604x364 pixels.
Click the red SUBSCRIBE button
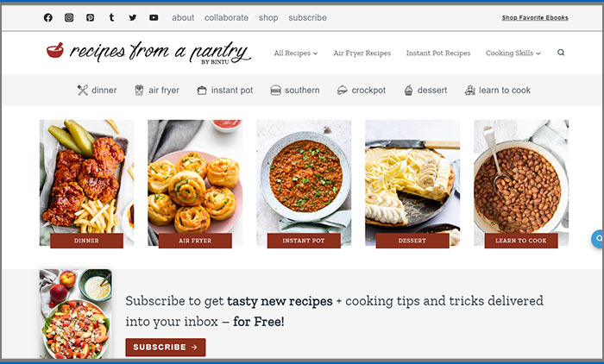pyautogui.click(x=166, y=347)
